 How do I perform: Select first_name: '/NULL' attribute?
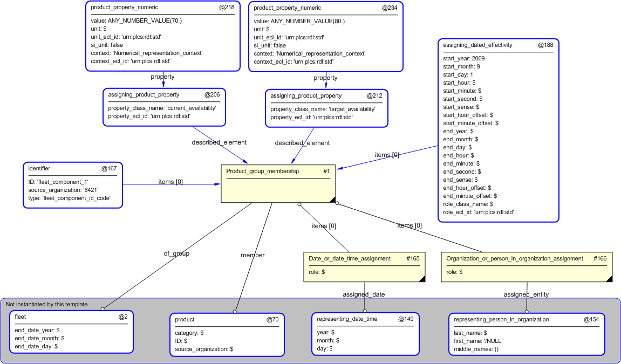click(479, 341)
